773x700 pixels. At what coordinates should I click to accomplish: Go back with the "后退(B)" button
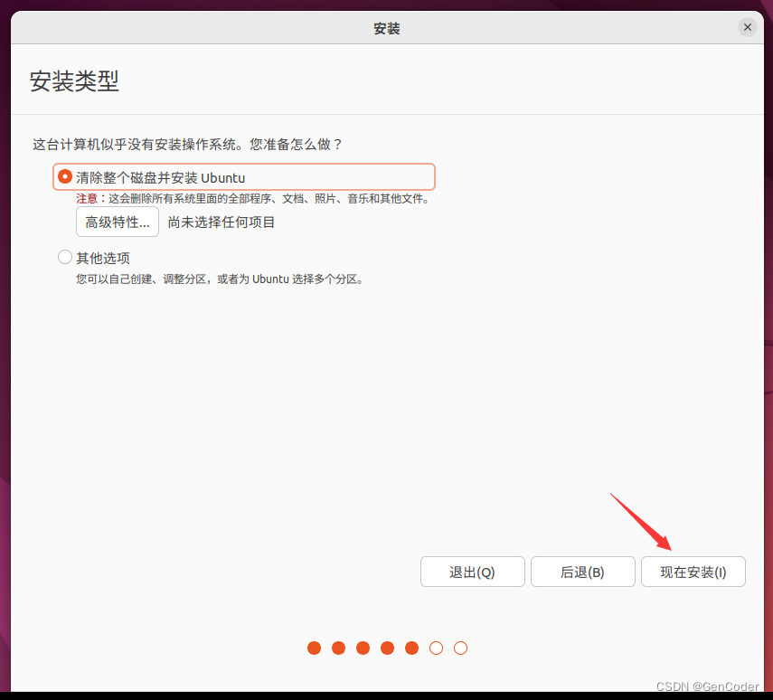click(583, 572)
